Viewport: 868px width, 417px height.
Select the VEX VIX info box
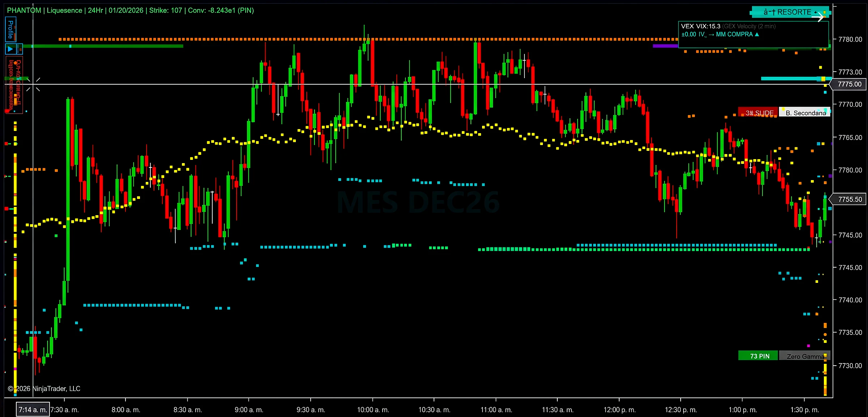753,34
